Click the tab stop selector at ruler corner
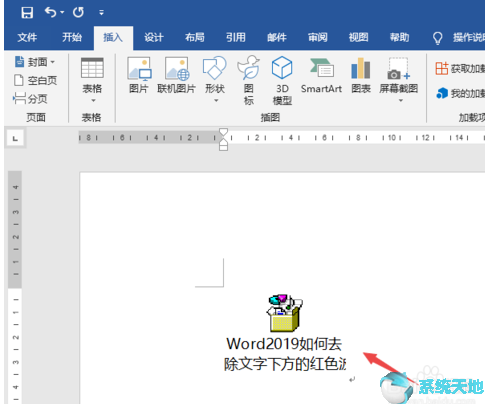 [15, 138]
